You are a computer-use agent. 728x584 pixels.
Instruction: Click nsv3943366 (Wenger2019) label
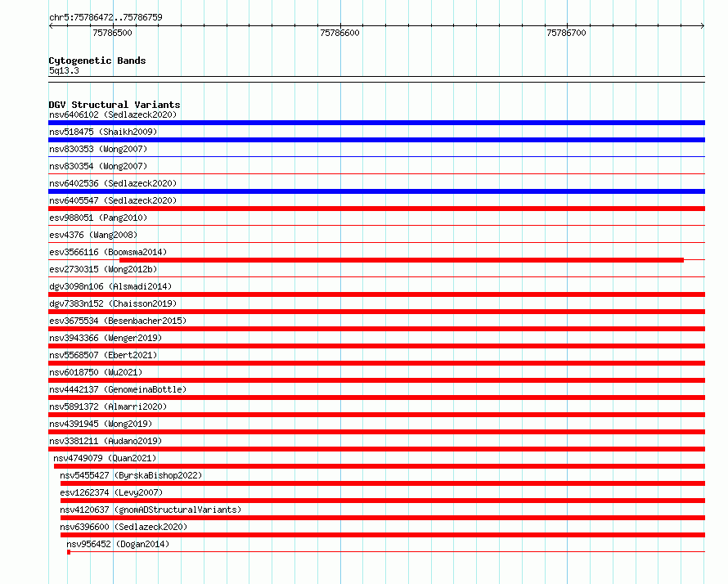pos(106,338)
